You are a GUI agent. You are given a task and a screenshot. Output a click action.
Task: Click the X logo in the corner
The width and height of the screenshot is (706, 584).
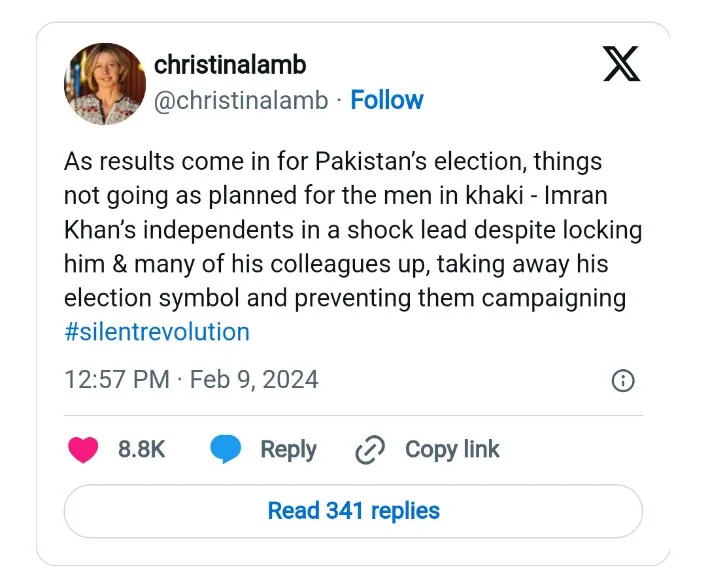(x=621, y=63)
